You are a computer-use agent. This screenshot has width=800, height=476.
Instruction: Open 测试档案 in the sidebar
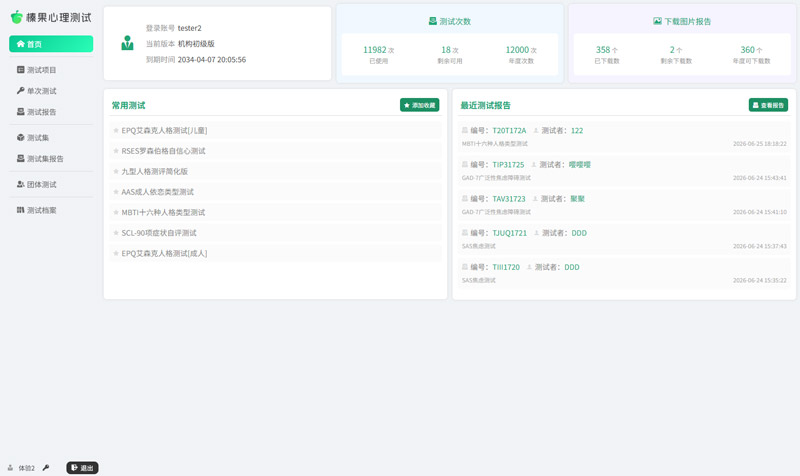pyautogui.click(x=51, y=210)
